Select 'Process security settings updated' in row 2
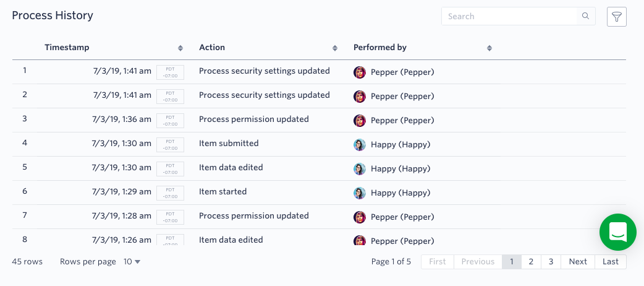644x286 pixels. pos(265,95)
